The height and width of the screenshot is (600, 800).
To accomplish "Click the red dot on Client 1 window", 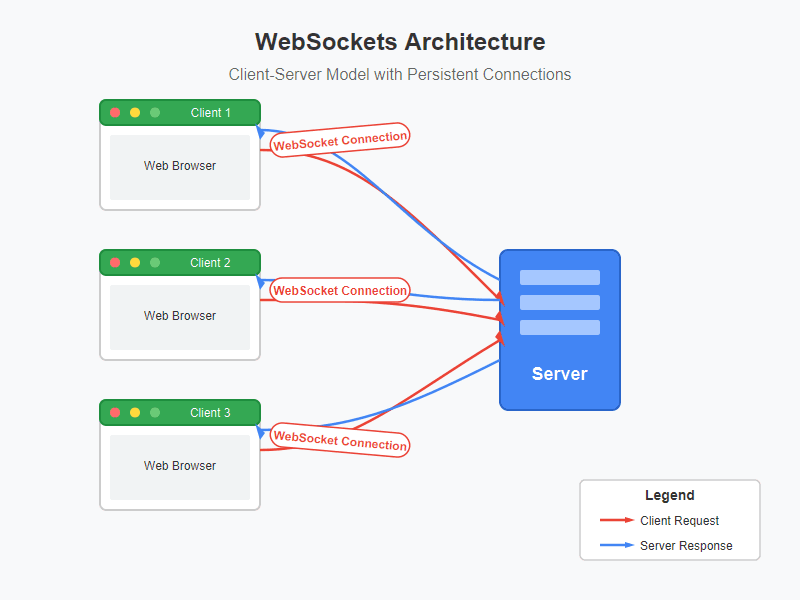I will [x=115, y=113].
